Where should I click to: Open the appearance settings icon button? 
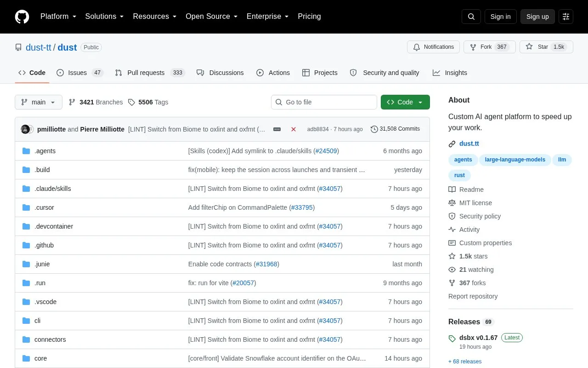click(566, 17)
